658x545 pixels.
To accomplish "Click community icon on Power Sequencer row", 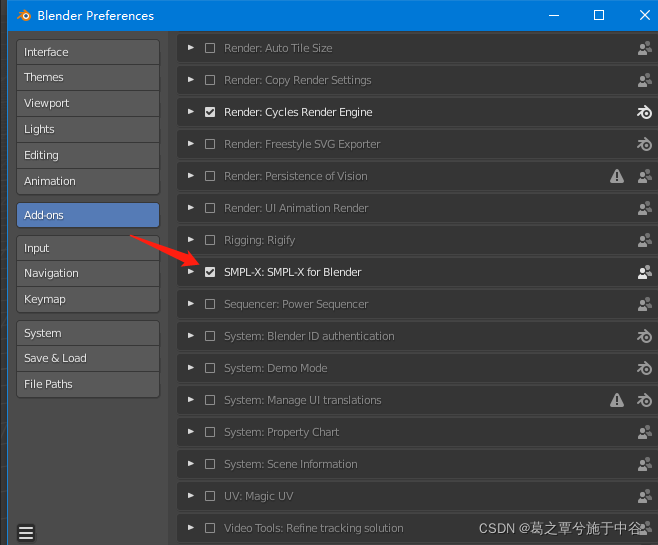I will tap(645, 304).
